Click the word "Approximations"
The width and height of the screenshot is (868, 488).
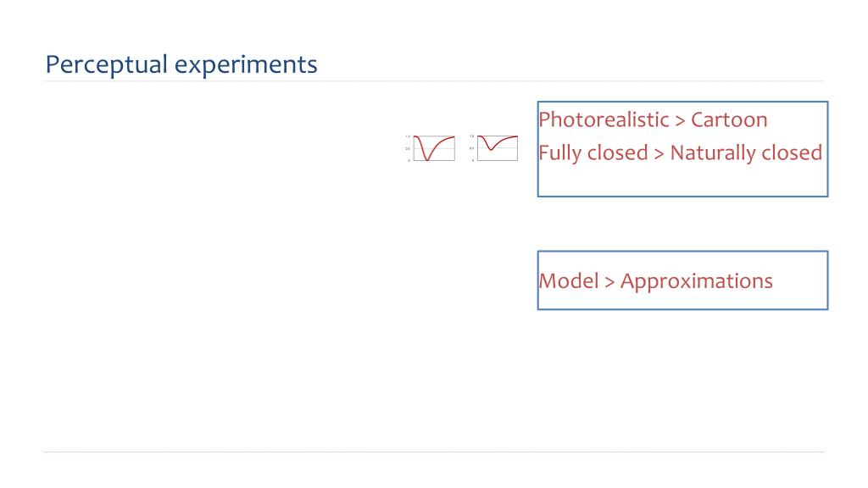coord(697,281)
